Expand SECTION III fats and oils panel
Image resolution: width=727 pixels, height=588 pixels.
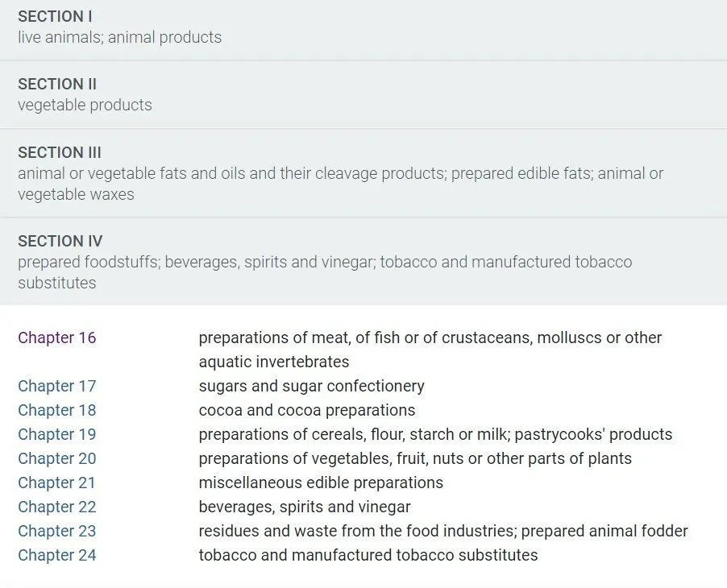(x=363, y=173)
